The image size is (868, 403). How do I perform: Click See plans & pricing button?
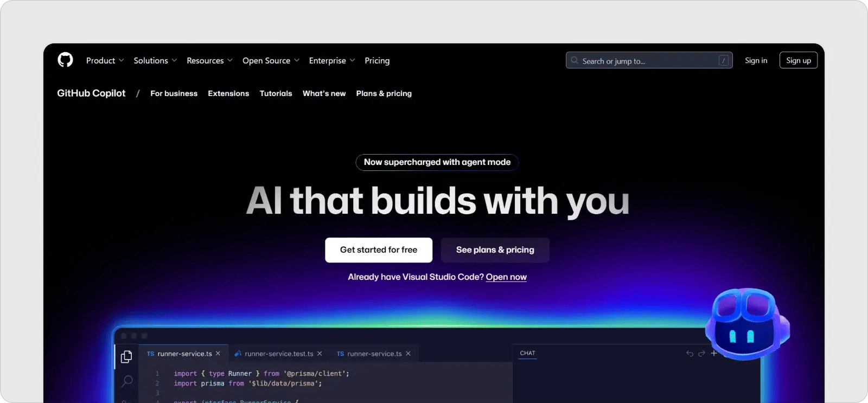[495, 250]
